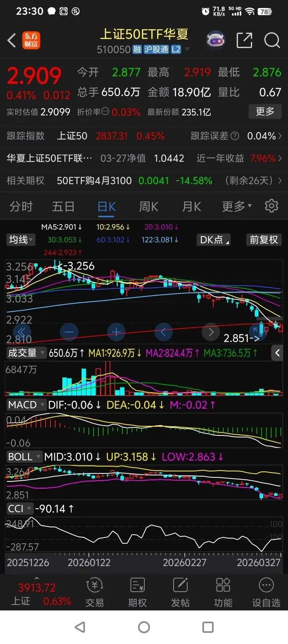Expand the 跟踪指数 row chevron

280,136
